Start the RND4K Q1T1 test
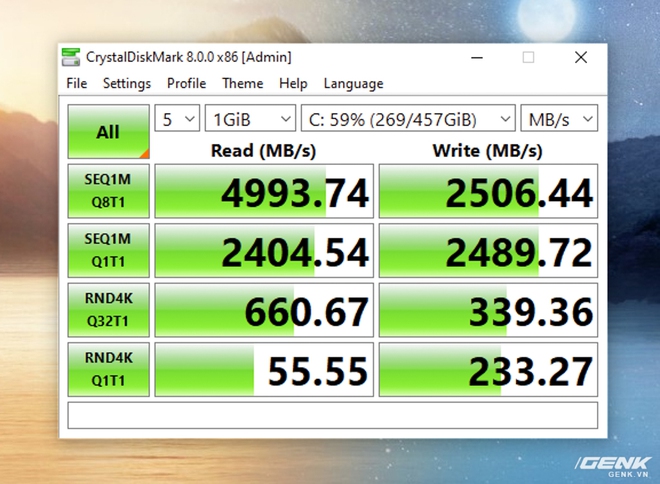Screen dimensions: 660x484 point(109,370)
